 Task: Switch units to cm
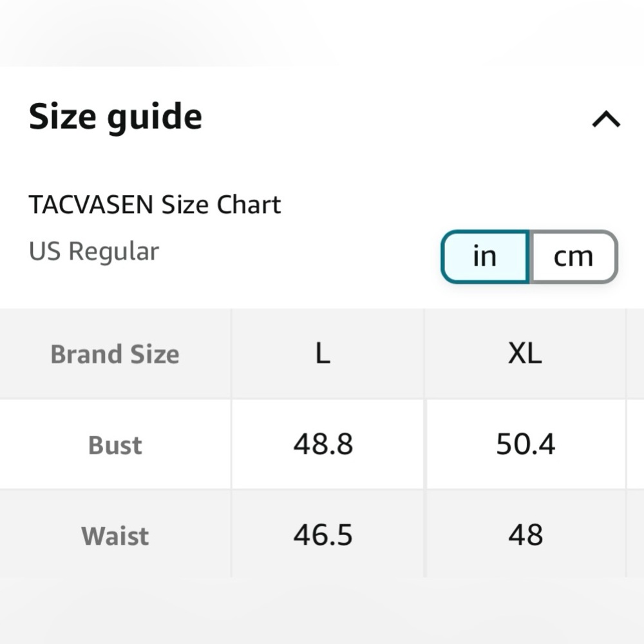[574, 257]
